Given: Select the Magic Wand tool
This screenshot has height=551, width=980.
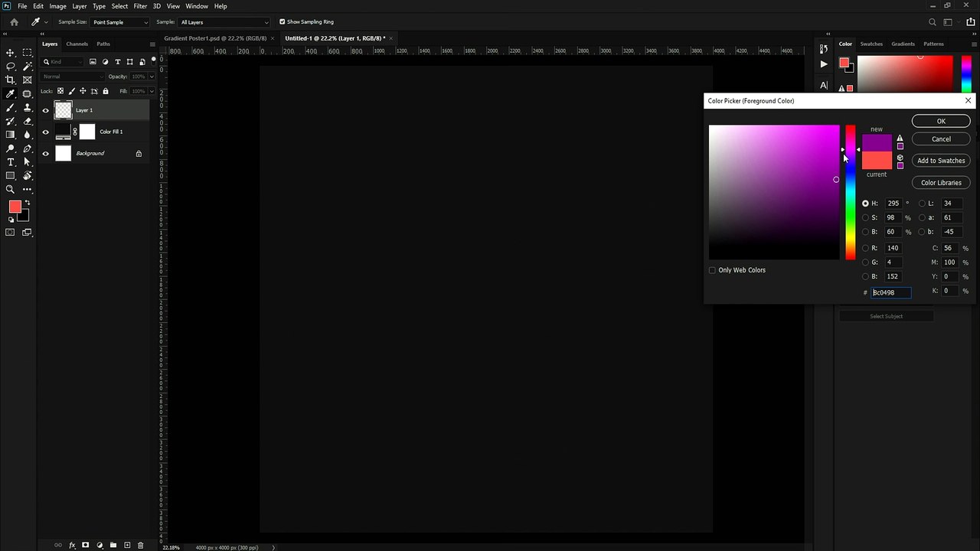Looking at the screenshot, I should (28, 67).
